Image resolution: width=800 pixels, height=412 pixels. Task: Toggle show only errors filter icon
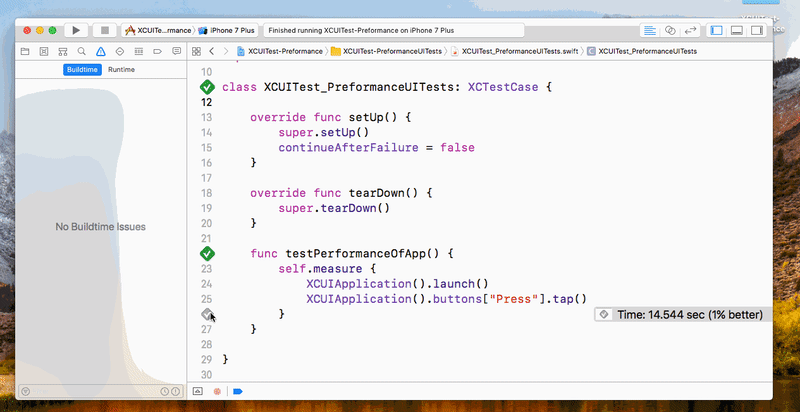point(175,391)
